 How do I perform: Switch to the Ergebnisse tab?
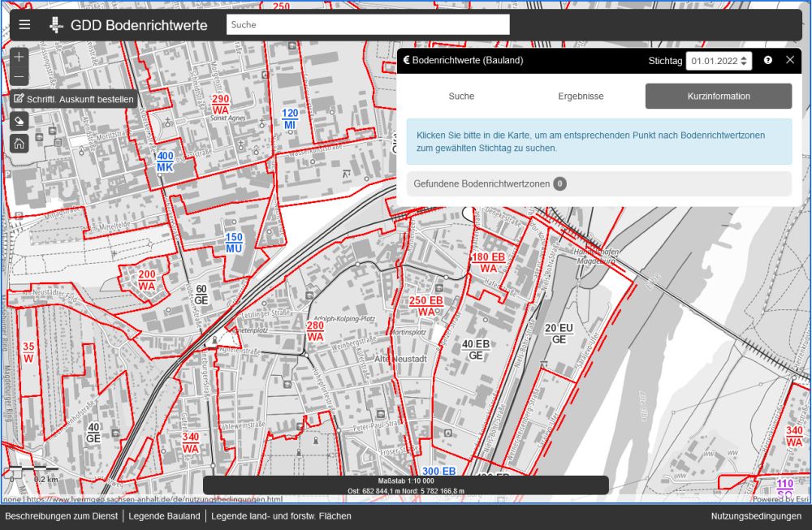point(581,96)
